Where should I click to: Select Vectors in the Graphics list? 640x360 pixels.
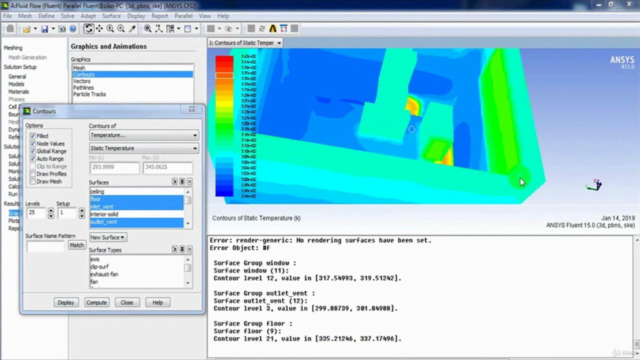pyautogui.click(x=133, y=81)
